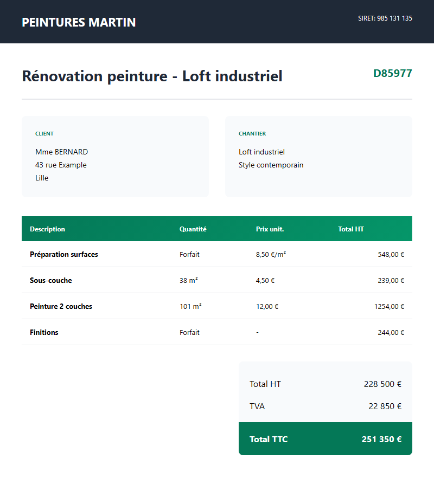Click the PEINTURES MARTIN company name
The width and height of the screenshot is (434, 504).
[x=79, y=22]
